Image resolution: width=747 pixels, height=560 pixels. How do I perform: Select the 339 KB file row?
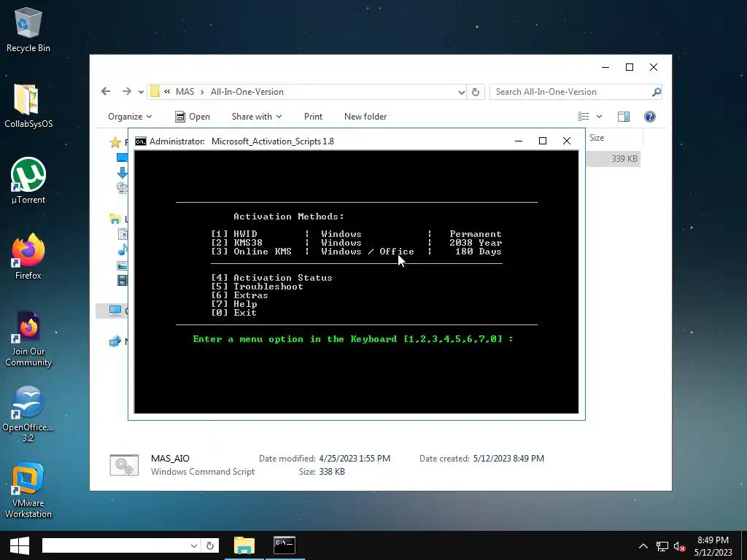613,158
